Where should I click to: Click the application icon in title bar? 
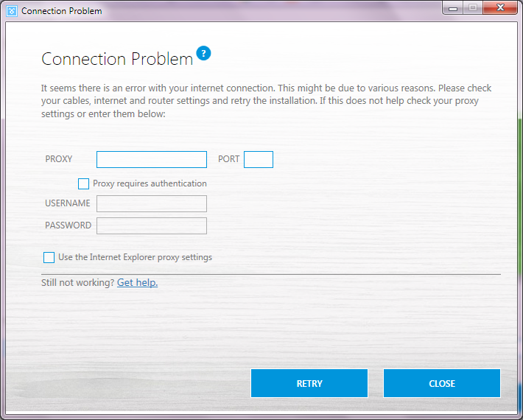(12, 11)
